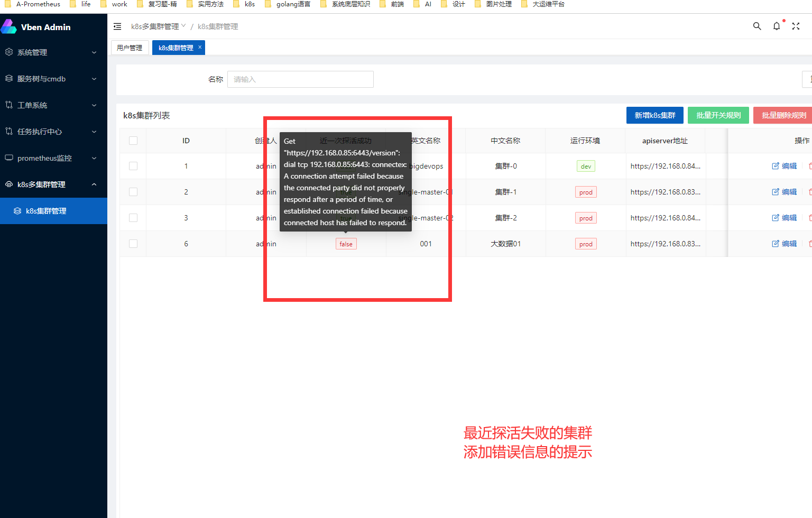The image size is (812, 518).
Task: Click apiserver address https://192.168.0.84 in row 1
Action: (666, 166)
